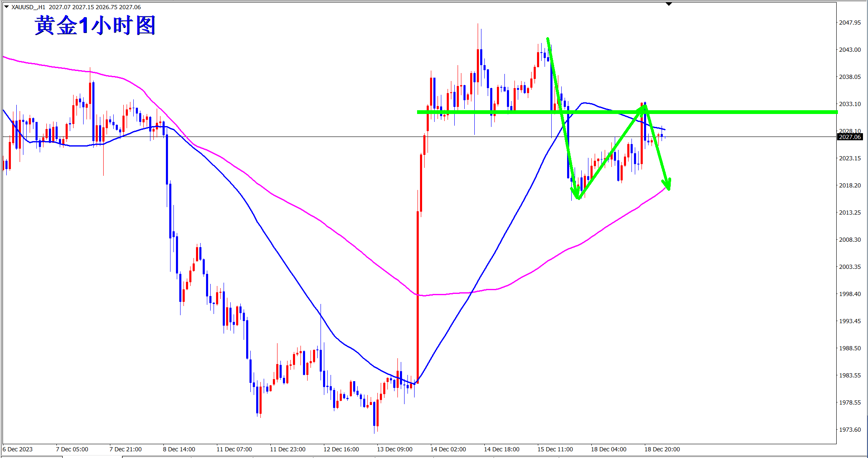
Task: Click the chart shift triangle marker at top
Action: pyautogui.click(x=669, y=4)
